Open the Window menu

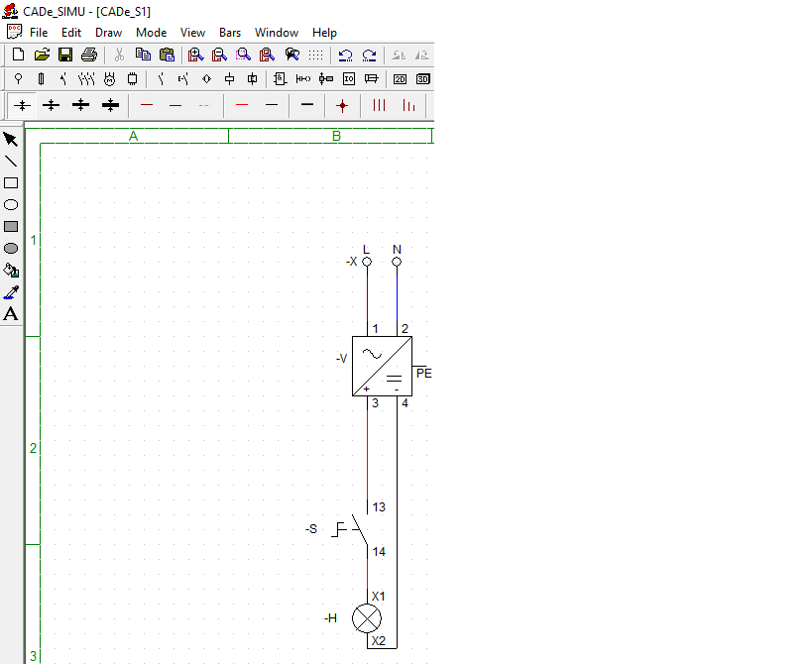pyautogui.click(x=277, y=33)
